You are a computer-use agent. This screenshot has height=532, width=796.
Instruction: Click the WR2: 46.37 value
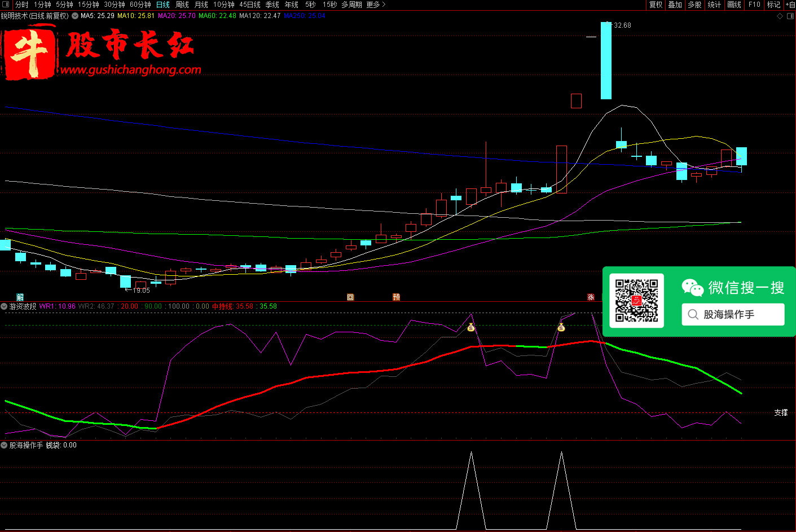click(96, 306)
